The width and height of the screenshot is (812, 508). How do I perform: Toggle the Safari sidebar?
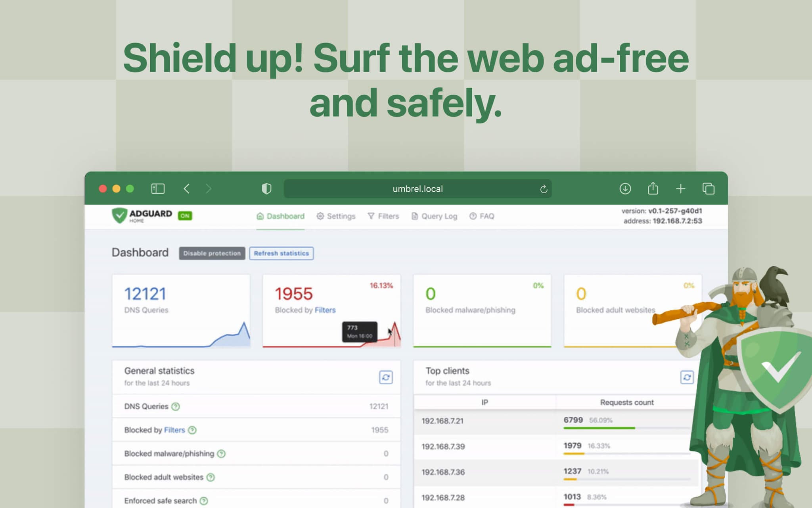[x=158, y=189]
